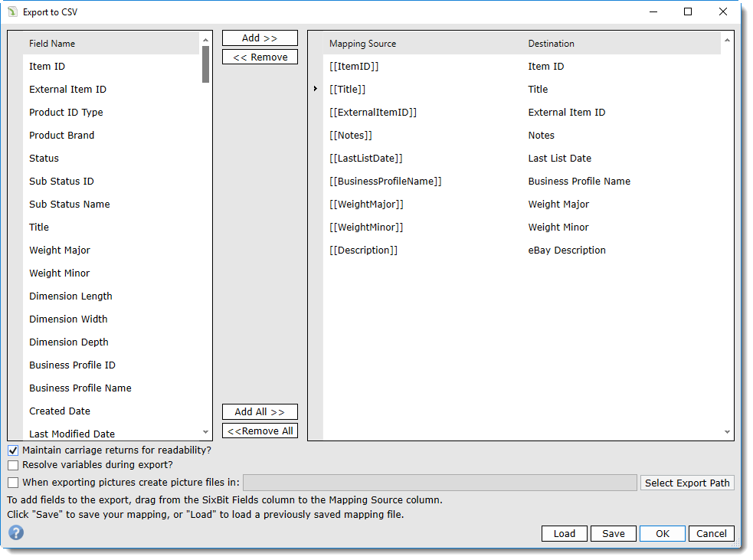Enable the picture files export checkbox
The image size is (753, 560).
[13, 482]
